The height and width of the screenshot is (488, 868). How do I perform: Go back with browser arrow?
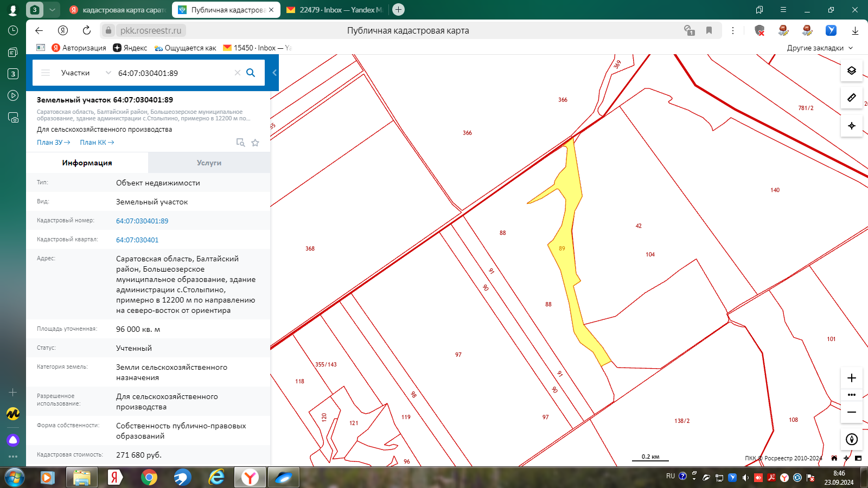[x=39, y=30]
